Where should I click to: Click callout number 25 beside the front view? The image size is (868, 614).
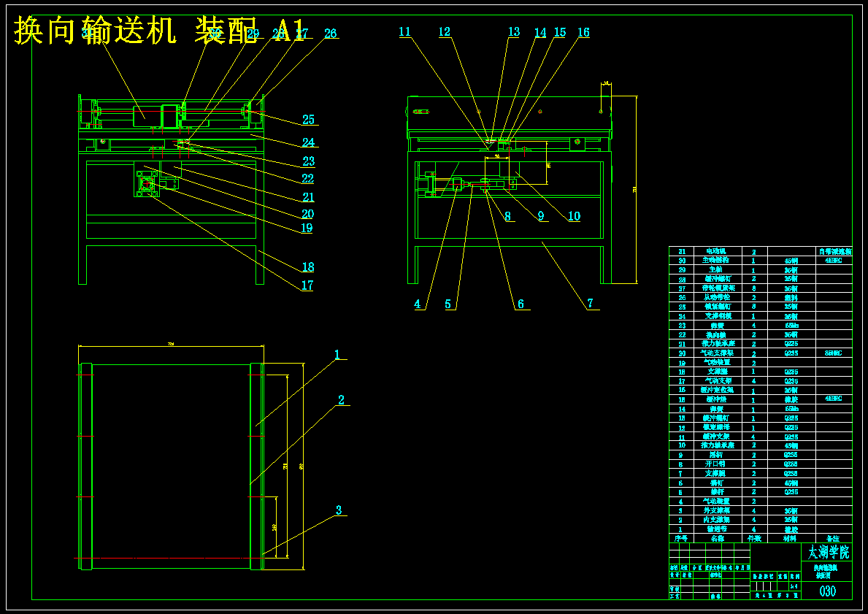pos(308,119)
